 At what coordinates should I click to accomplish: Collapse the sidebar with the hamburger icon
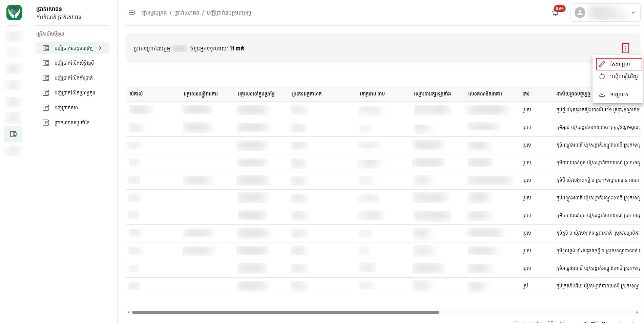click(x=132, y=13)
